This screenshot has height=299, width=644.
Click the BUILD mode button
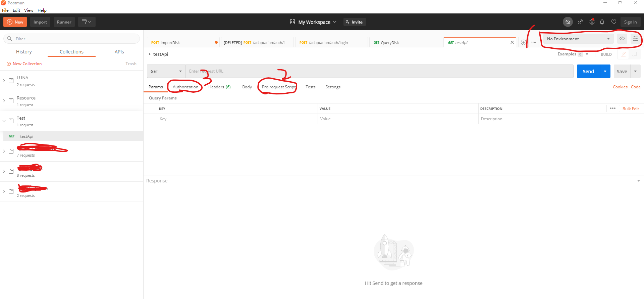tap(606, 54)
